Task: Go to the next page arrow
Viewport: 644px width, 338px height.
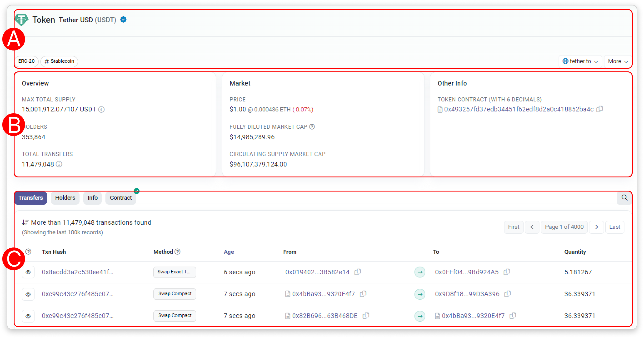Action: click(x=597, y=227)
